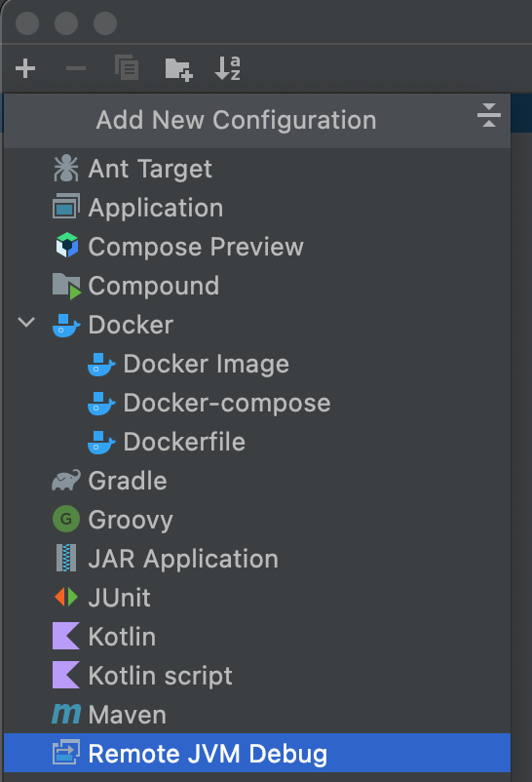Click the Docker-compose whale icon
The image size is (532, 782).
tap(101, 404)
